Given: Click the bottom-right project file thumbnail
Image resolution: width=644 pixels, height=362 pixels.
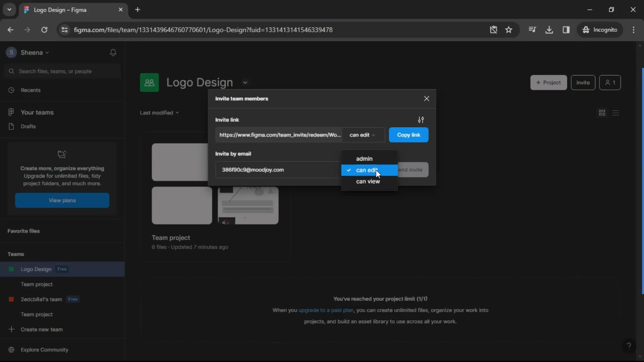Looking at the screenshot, I should click(x=248, y=205).
